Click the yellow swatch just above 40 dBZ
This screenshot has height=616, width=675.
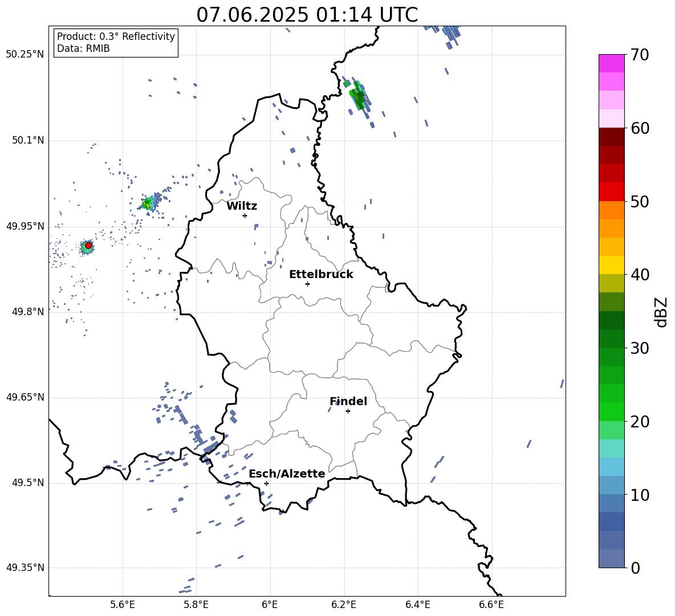[x=612, y=265]
